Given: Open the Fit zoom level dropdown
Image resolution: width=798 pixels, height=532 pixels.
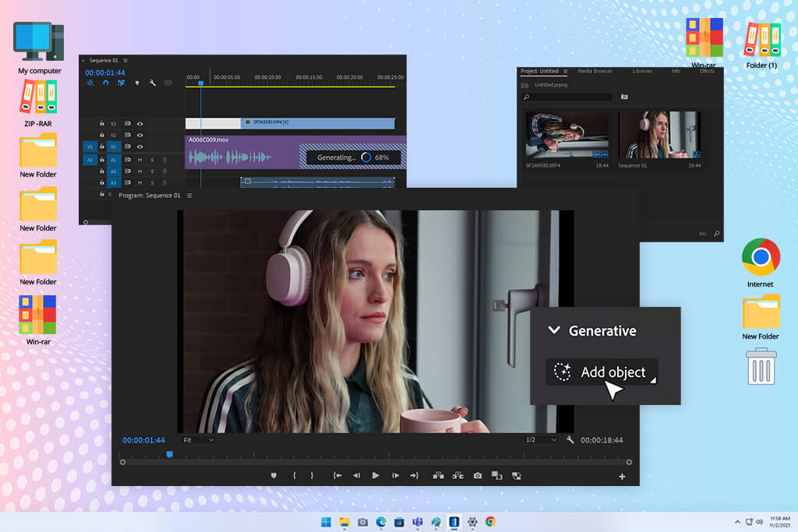Looking at the screenshot, I should (197, 440).
